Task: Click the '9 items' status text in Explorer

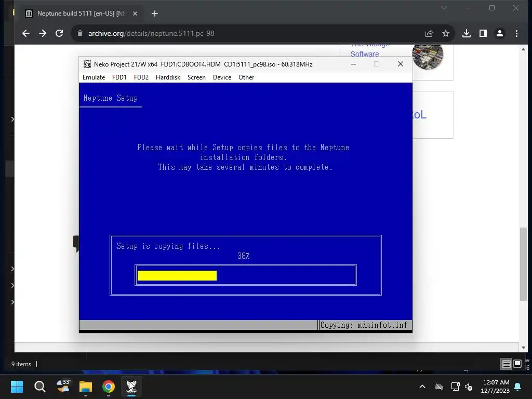Action: 21,364
